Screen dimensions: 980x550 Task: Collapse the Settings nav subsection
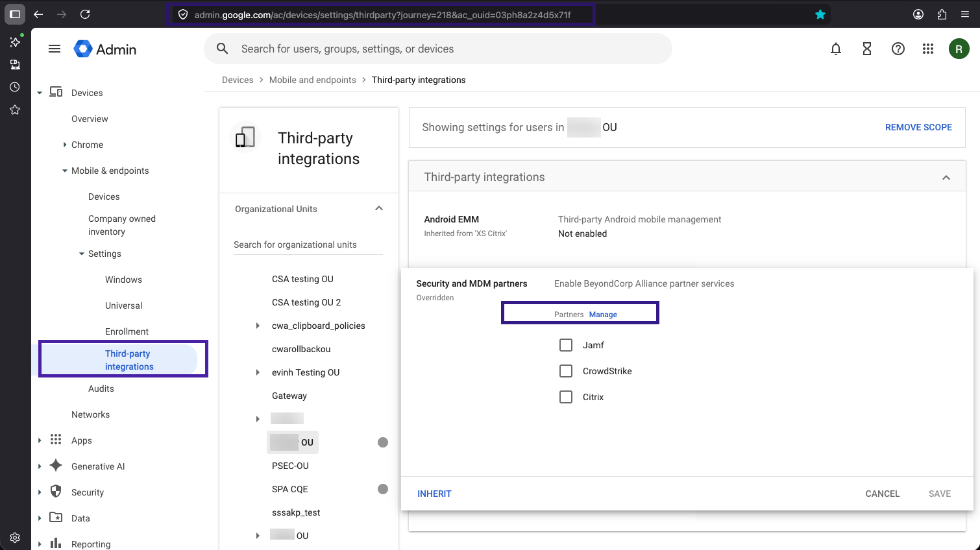[82, 254]
